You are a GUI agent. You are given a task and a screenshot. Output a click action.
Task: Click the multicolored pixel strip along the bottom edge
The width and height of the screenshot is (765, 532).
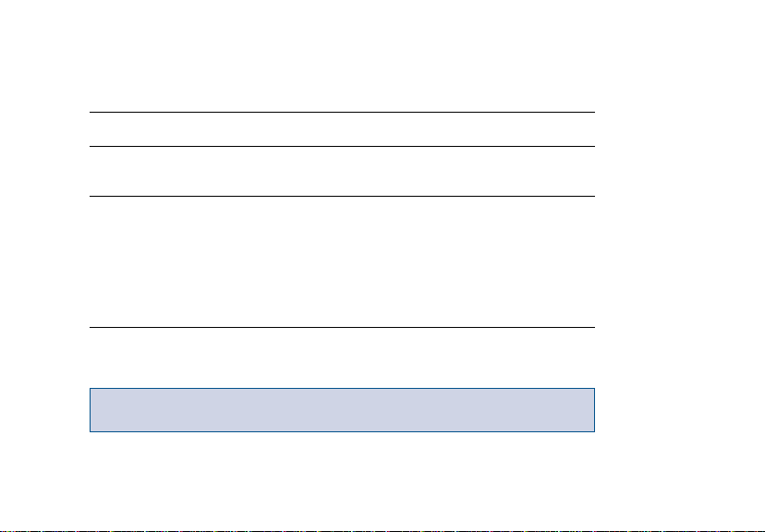[382, 531]
